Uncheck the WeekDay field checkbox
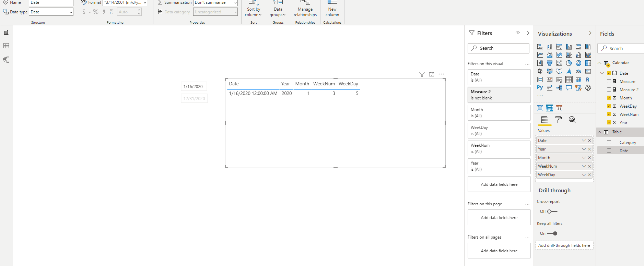Viewport: 644px width, 266px height. [609, 106]
